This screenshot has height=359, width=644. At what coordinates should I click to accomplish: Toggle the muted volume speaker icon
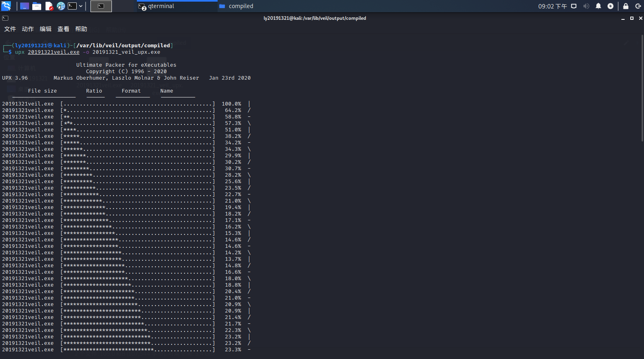tap(586, 6)
